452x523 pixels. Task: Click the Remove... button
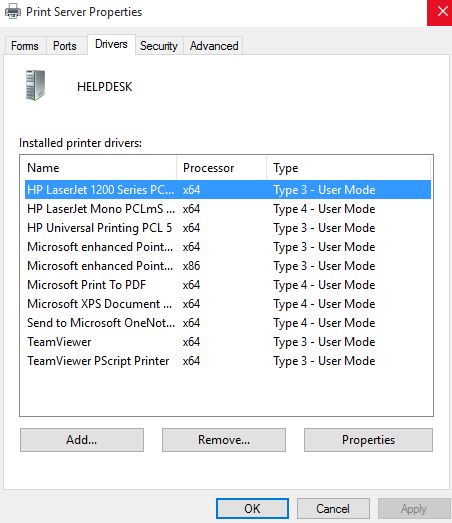224,440
